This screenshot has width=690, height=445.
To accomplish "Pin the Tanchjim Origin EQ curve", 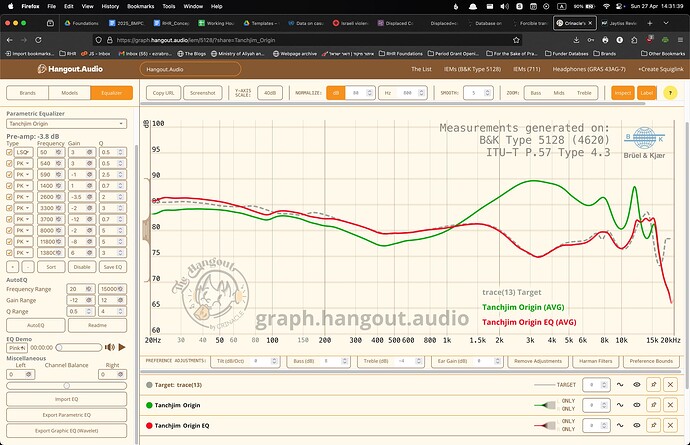I will tap(653, 425).
